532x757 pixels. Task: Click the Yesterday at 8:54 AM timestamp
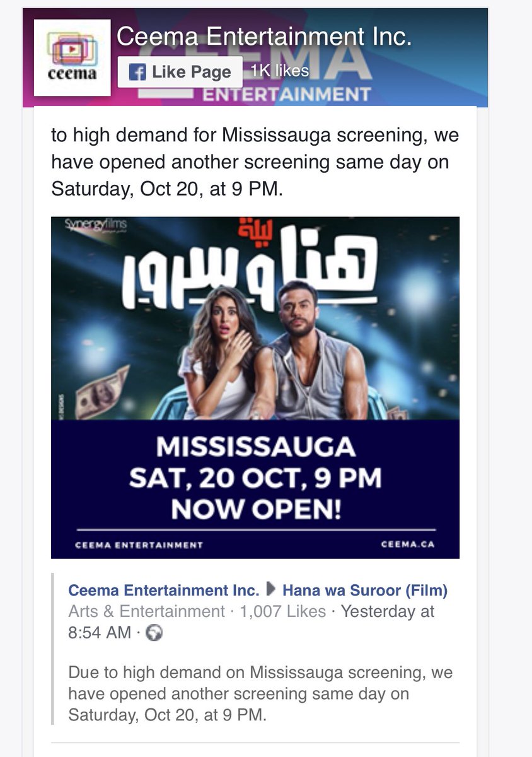251,621
